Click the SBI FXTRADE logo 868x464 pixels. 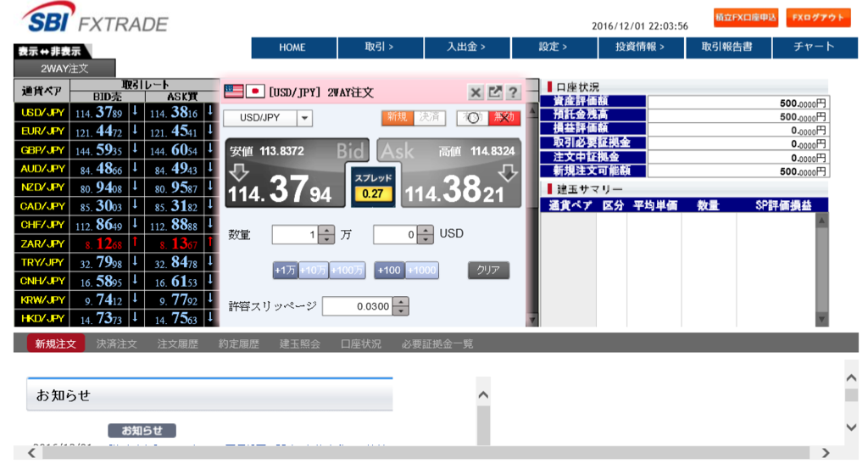click(95, 19)
